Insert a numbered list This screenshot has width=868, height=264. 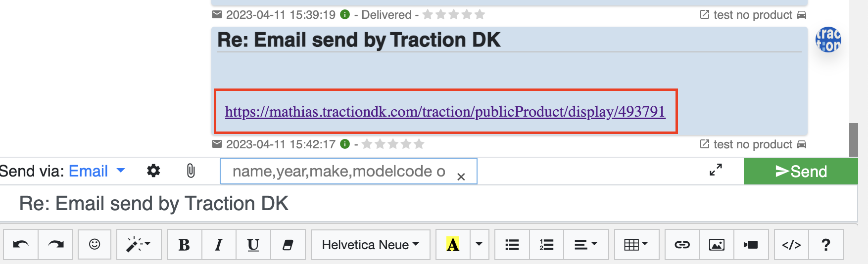[547, 245]
